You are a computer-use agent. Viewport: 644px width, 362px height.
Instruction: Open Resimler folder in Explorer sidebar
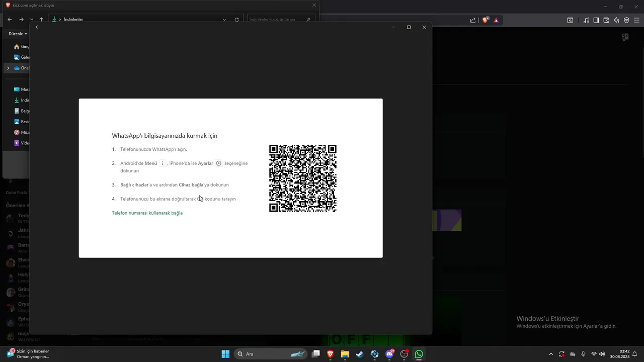(21, 122)
